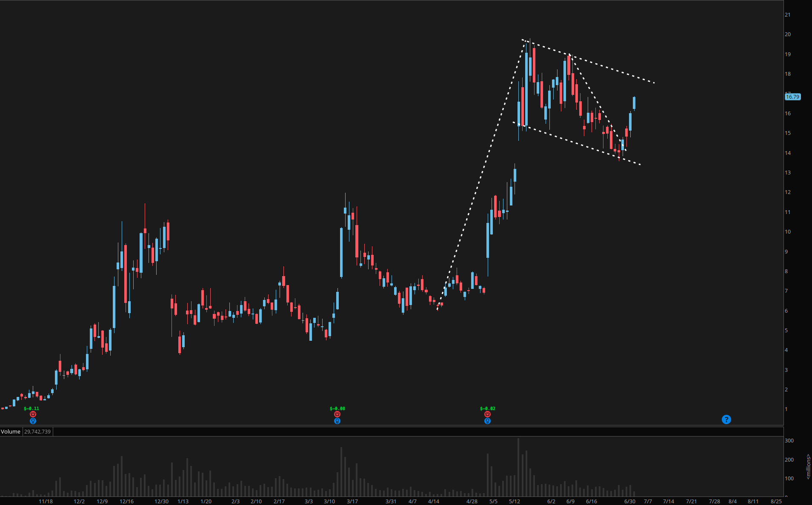Click the $-0.02 earnings estimate label
Screen dimensions: 812x505
pyautogui.click(x=488, y=408)
